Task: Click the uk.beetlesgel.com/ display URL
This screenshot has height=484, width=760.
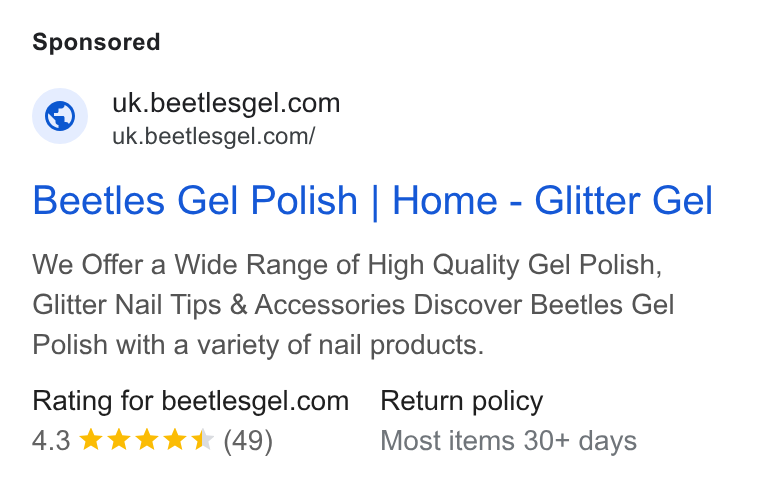Action: (x=214, y=136)
